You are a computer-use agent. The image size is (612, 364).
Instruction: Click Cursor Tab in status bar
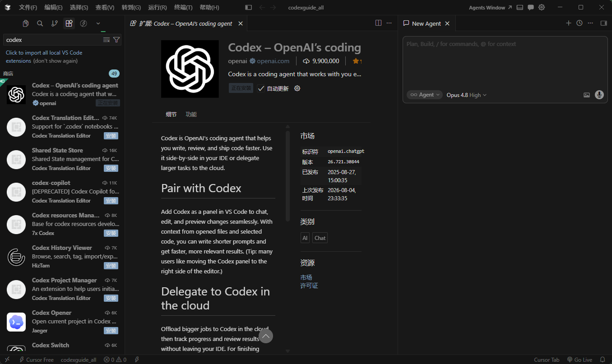pos(547,359)
